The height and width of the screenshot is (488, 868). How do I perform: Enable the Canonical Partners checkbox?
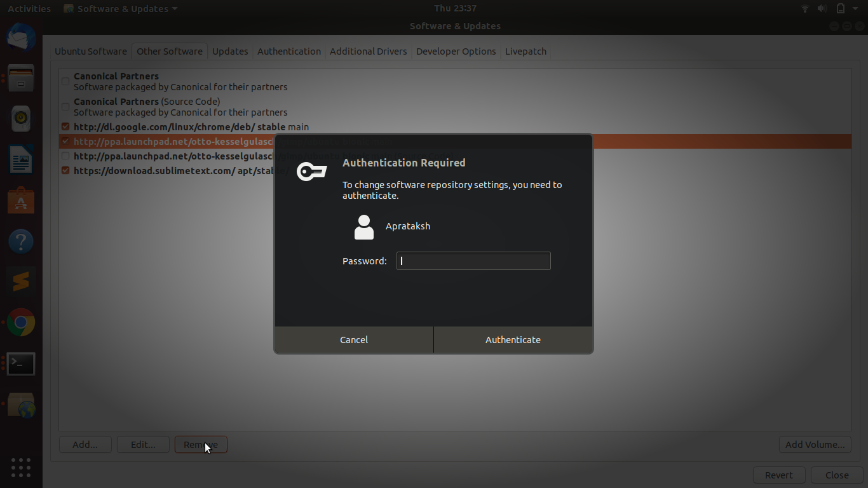[x=65, y=81]
